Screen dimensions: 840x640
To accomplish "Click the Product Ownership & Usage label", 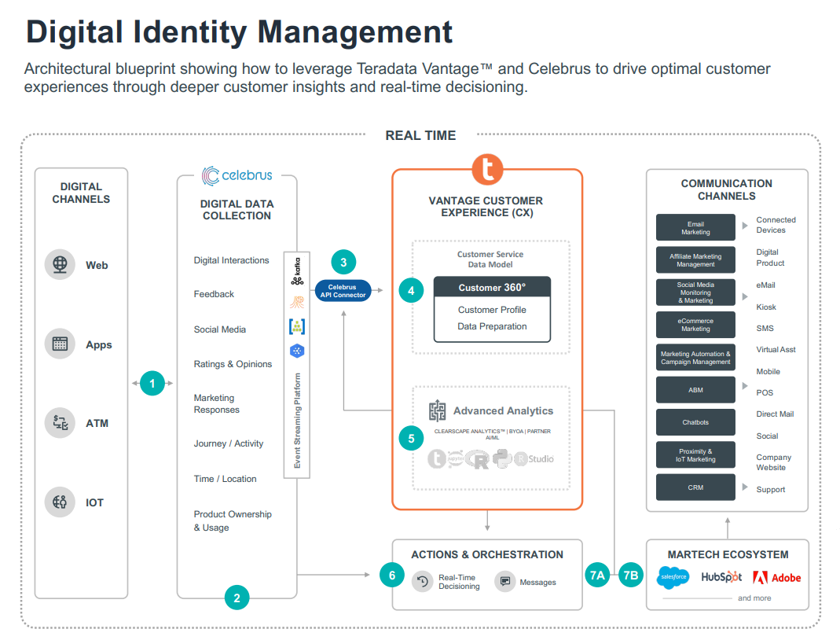I will [x=233, y=520].
